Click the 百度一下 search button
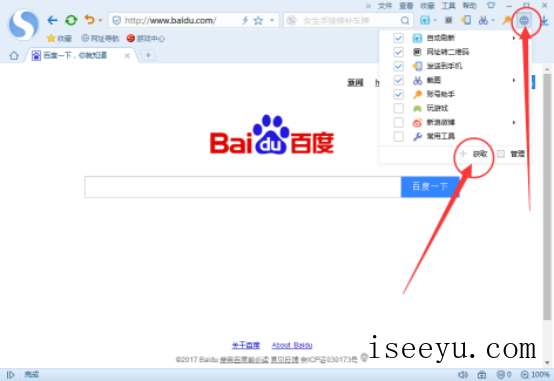554x381 pixels. (x=430, y=187)
